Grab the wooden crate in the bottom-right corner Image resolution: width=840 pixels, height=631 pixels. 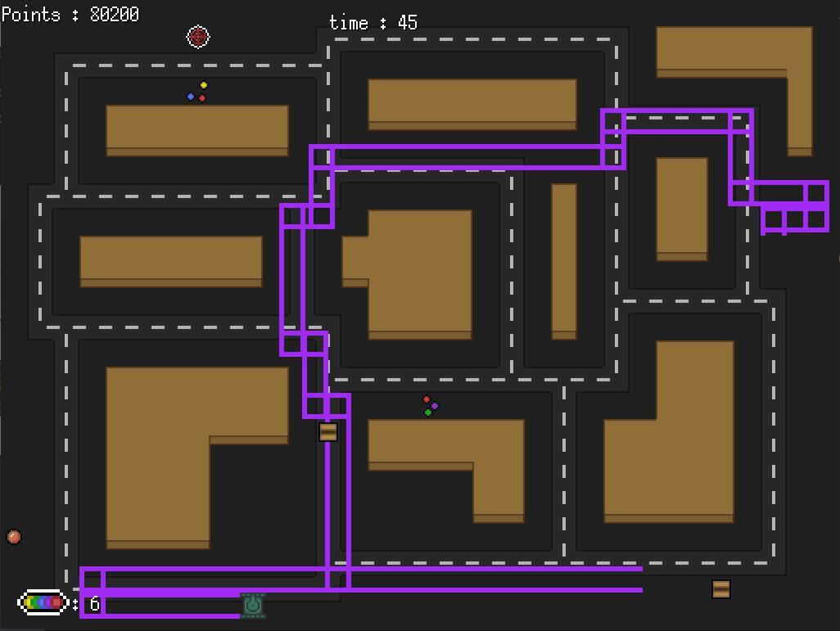coord(720,589)
